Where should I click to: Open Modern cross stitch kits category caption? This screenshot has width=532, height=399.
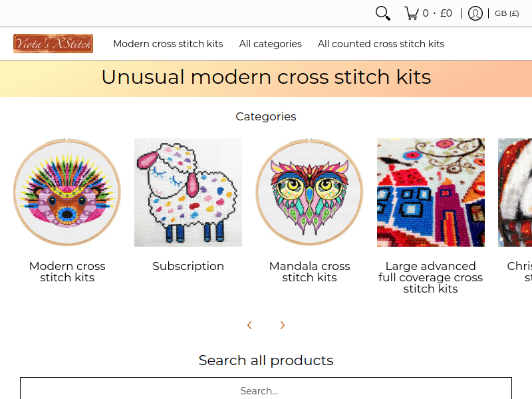pyautogui.click(x=67, y=272)
